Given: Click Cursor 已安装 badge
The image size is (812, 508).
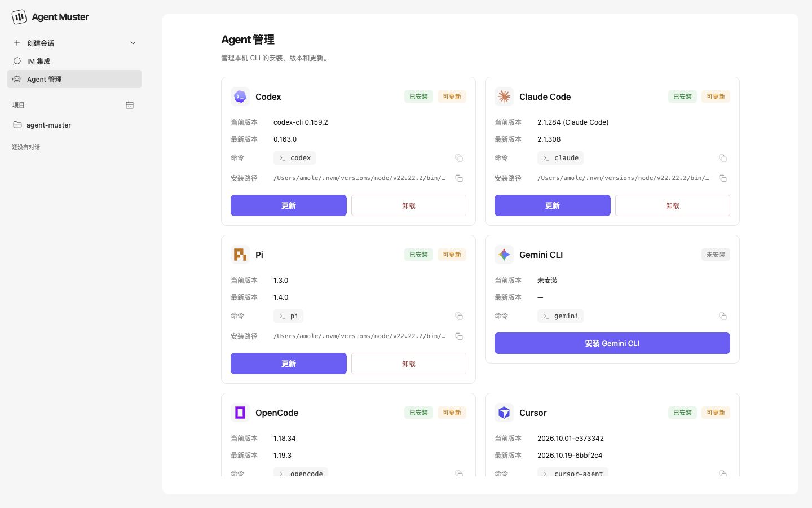Looking at the screenshot, I should (x=683, y=413).
